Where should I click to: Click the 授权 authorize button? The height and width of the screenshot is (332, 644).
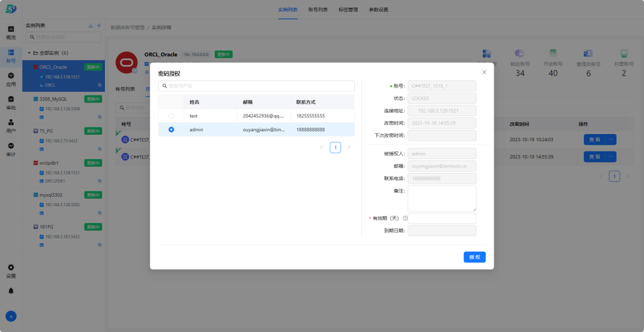475,257
